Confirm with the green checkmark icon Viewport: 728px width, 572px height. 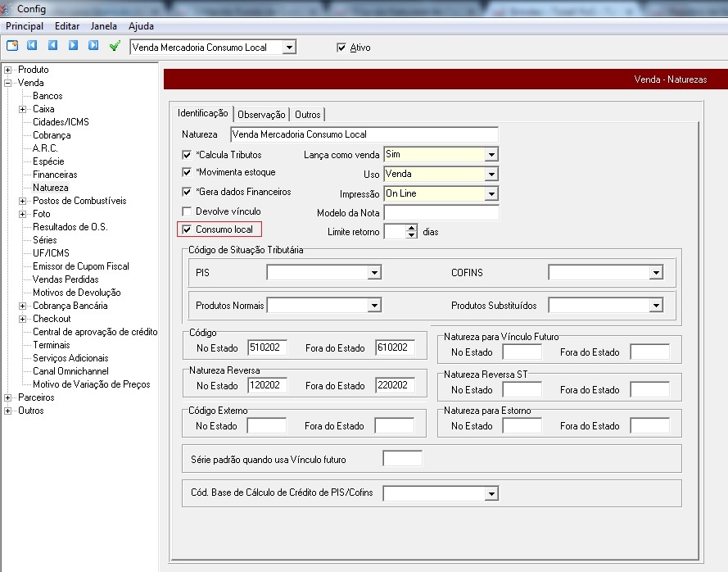coord(115,46)
